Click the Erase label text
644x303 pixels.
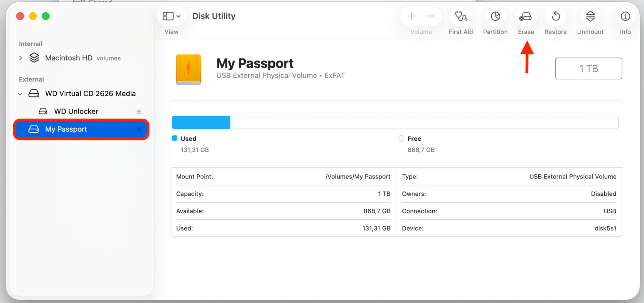pyautogui.click(x=526, y=32)
